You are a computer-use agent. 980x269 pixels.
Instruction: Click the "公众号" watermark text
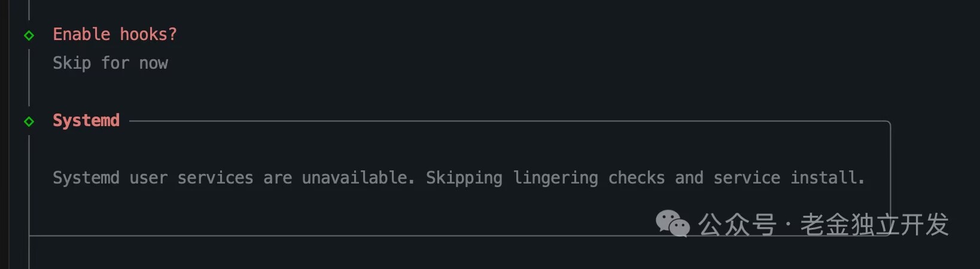point(737,225)
